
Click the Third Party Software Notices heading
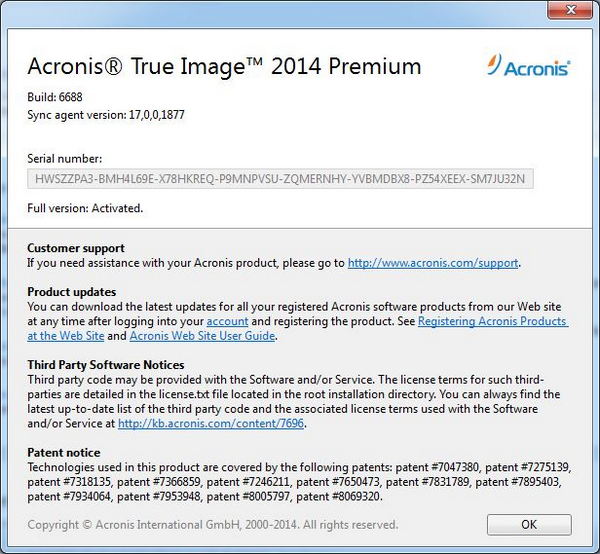[106, 365]
